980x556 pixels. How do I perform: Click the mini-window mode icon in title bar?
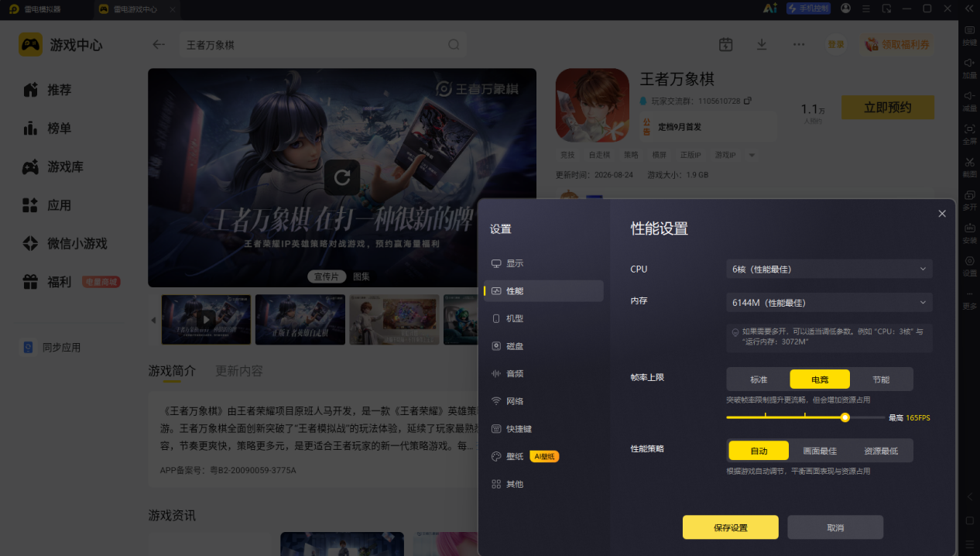coord(886,9)
